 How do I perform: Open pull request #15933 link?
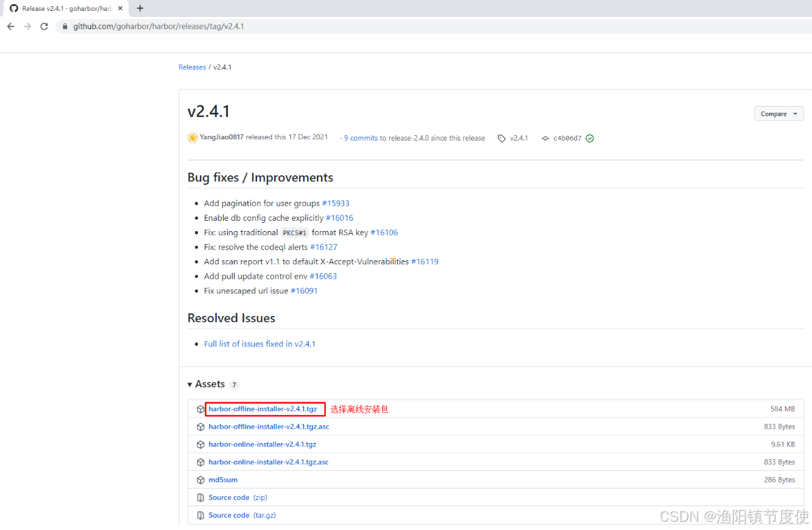[x=335, y=203]
